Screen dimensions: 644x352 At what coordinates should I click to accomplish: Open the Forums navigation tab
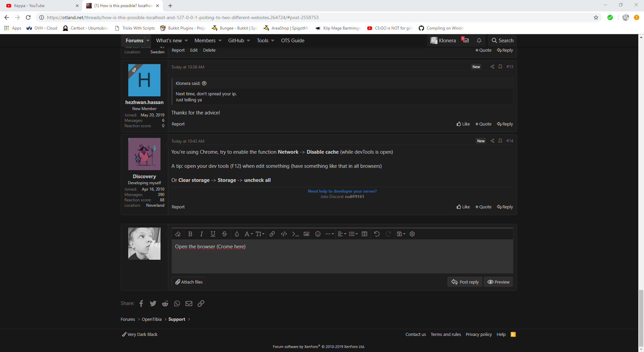(134, 41)
